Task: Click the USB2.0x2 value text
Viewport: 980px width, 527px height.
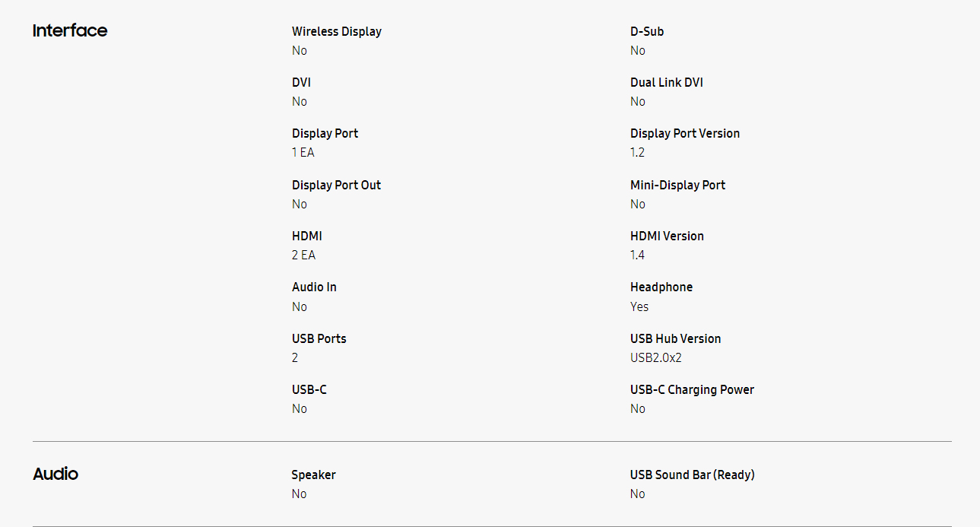Action: tap(656, 357)
